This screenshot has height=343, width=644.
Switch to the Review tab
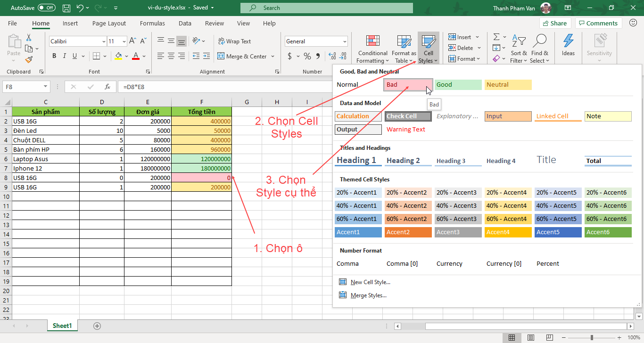coord(215,23)
